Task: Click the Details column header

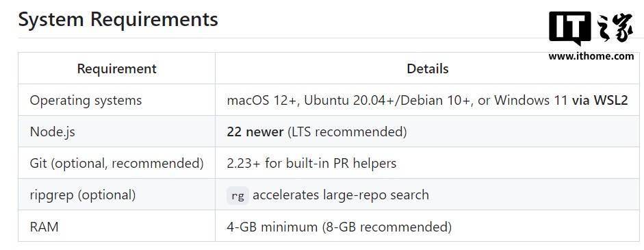Action: point(428,68)
